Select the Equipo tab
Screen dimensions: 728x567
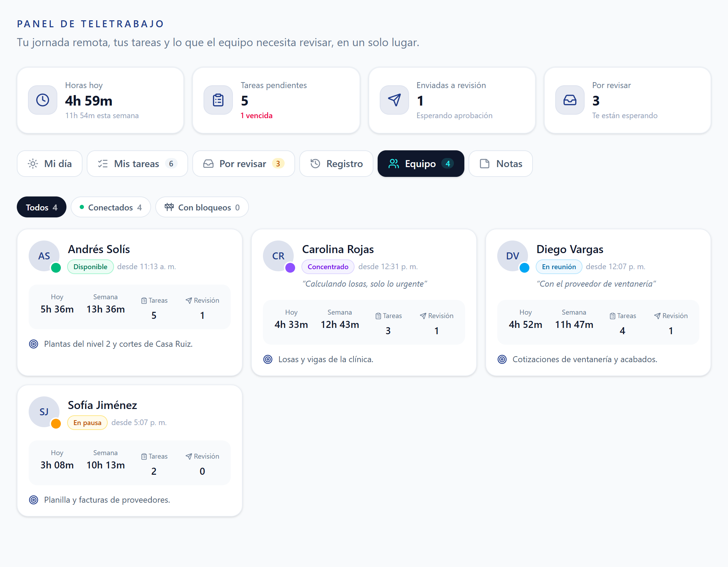point(421,164)
